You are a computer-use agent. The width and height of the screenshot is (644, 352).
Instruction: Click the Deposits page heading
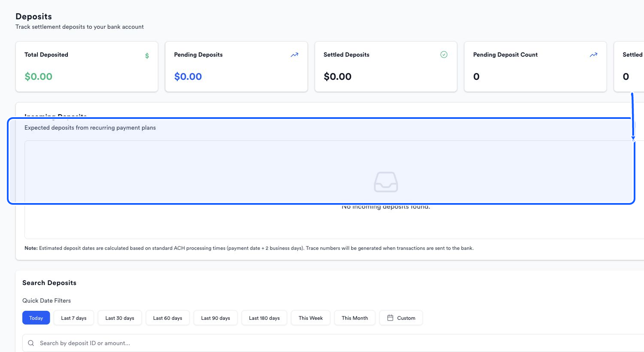33,16
